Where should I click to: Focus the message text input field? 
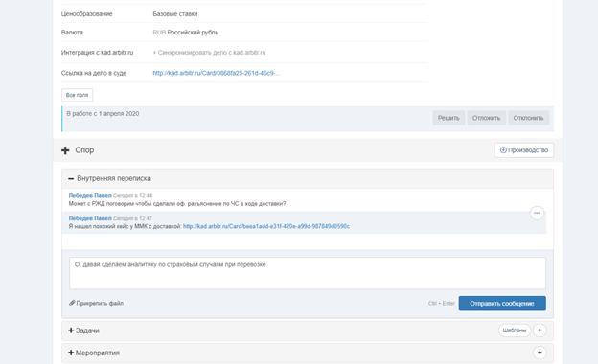(308, 273)
